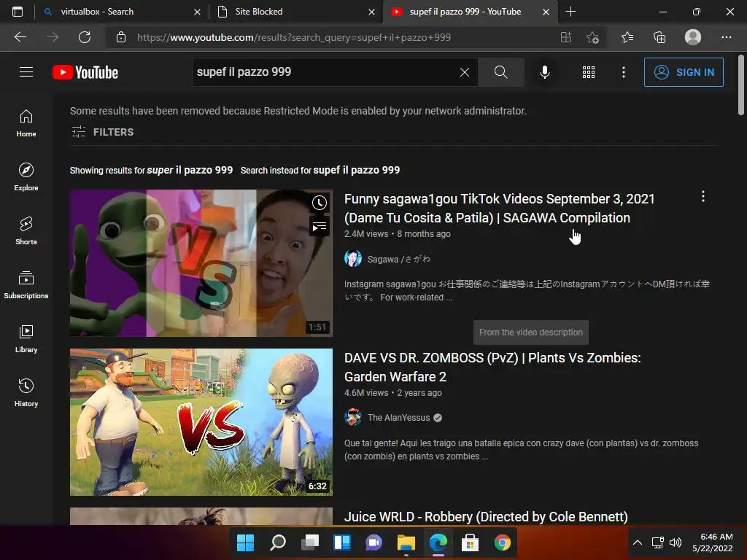Open Explore in the sidebar

tap(26, 177)
